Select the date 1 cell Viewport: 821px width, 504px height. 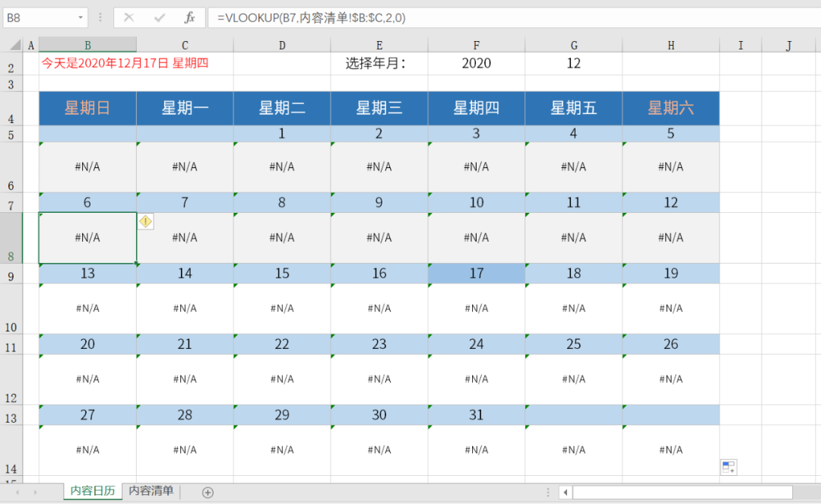(x=282, y=134)
